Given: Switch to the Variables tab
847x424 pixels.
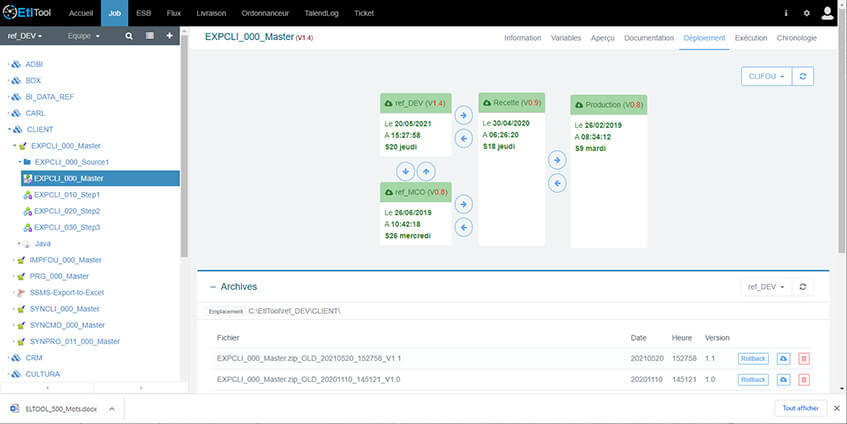Looking at the screenshot, I should (566, 38).
